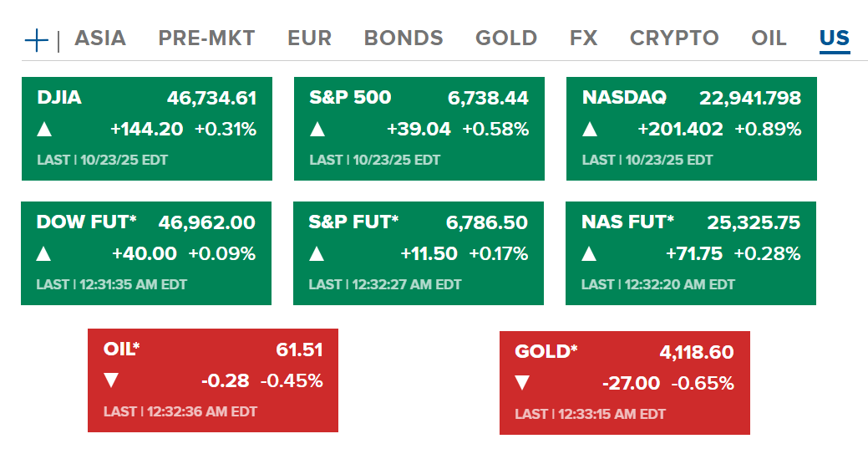
Task: Select the EUR markets tab
Action: pos(309,38)
